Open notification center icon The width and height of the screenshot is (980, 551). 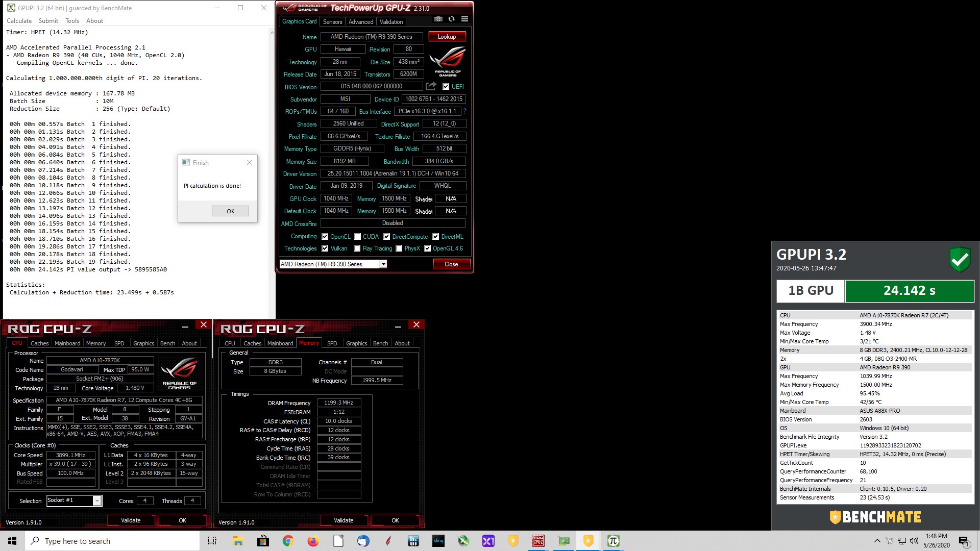coord(964,541)
